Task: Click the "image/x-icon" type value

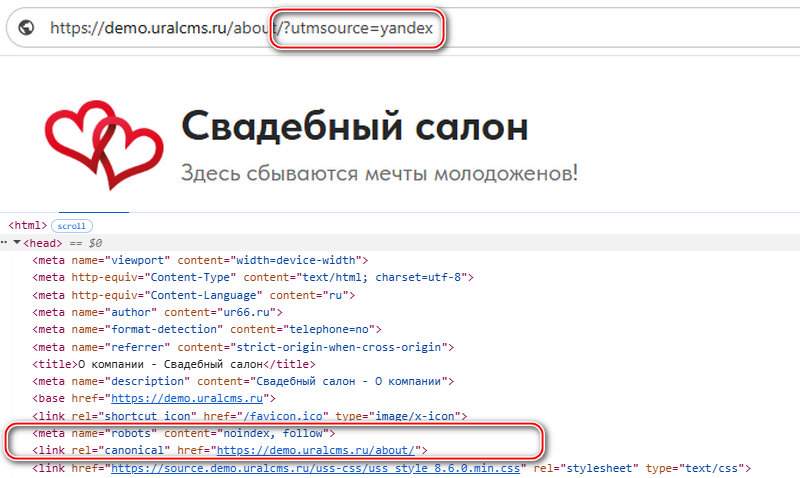Action: click(x=415, y=416)
